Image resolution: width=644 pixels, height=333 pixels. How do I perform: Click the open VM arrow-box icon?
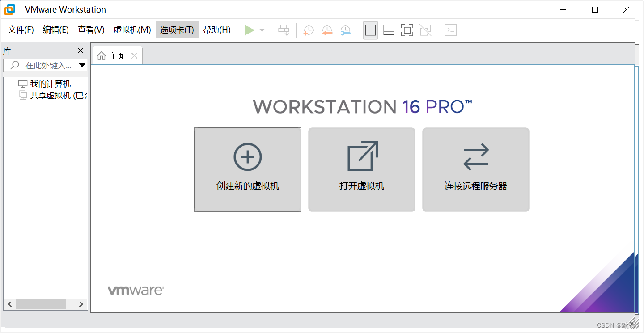coord(363,156)
